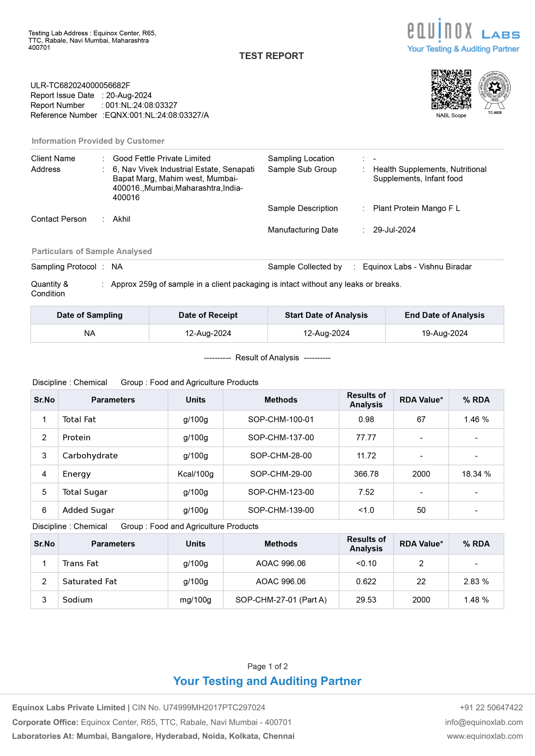Open the info@equinoxlab.com email link
This screenshot has width=535, height=756.
[484, 722]
